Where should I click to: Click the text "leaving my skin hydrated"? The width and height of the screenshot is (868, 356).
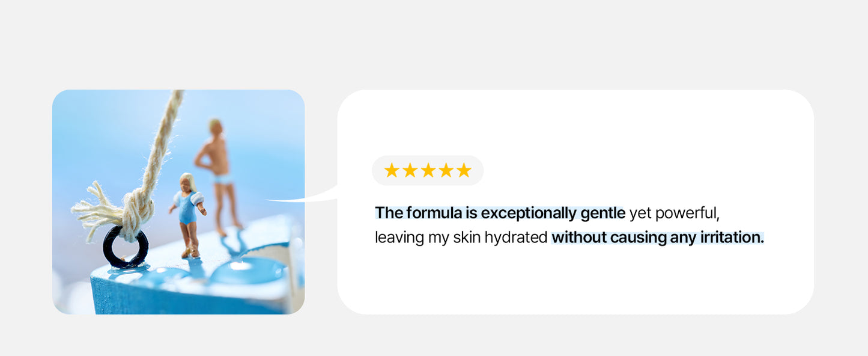(x=461, y=238)
